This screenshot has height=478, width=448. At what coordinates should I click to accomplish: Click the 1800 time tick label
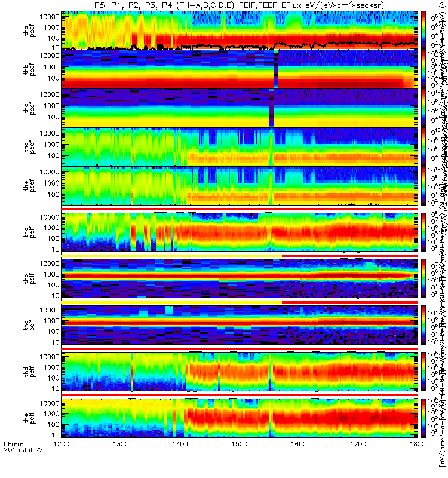click(418, 444)
